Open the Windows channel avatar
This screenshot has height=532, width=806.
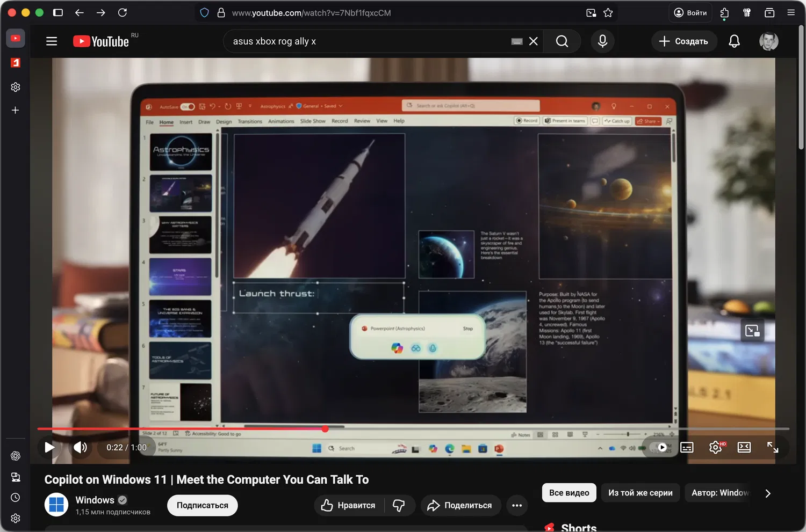pos(56,505)
